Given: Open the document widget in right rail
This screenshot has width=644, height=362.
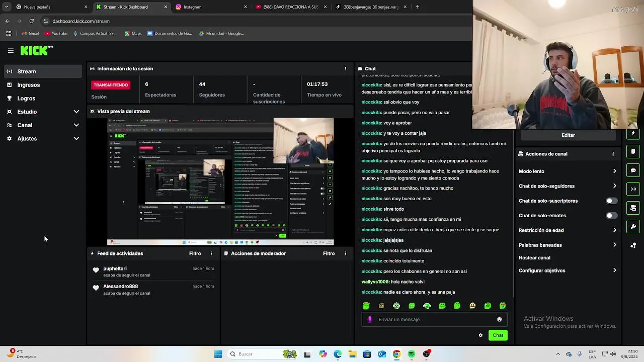Looking at the screenshot, I should click(633, 151).
